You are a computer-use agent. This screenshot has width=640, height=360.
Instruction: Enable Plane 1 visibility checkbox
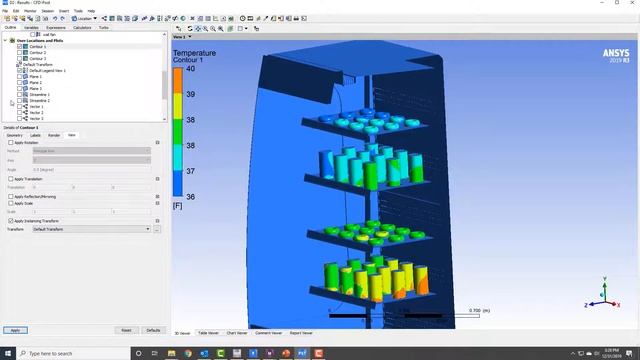[19, 76]
